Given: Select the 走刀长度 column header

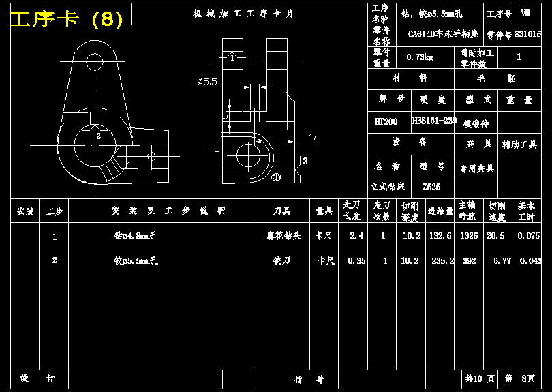Looking at the screenshot, I should pyautogui.click(x=352, y=211).
